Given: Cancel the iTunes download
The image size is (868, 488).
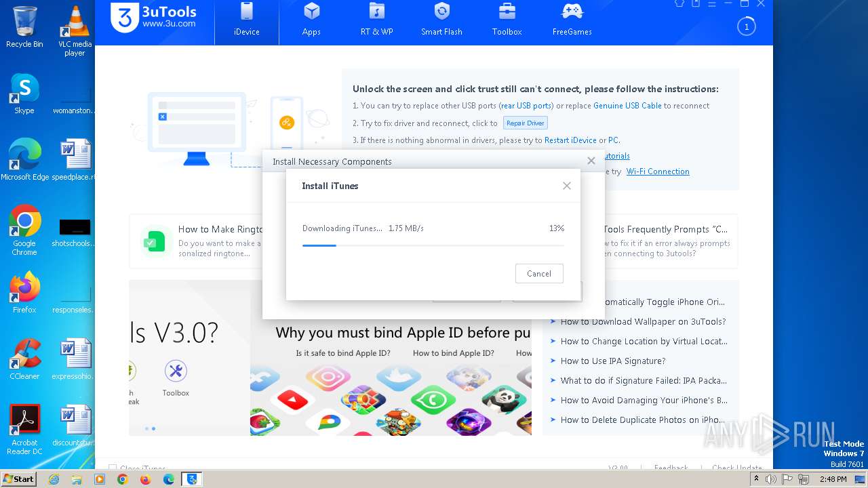Looking at the screenshot, I should pyautogui.click(x=539, y=274).
